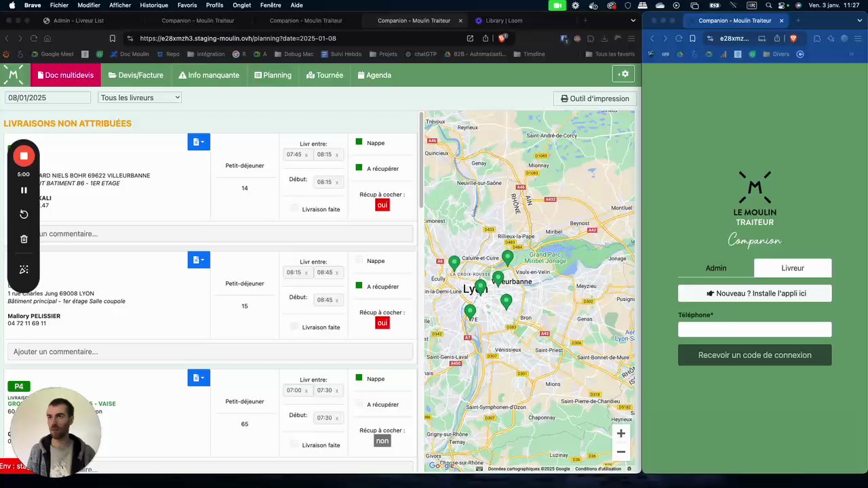The height and width of the screenshot is (488, 868).
Task: Reload the page in left browser
Action: click(x=33, y=39)
